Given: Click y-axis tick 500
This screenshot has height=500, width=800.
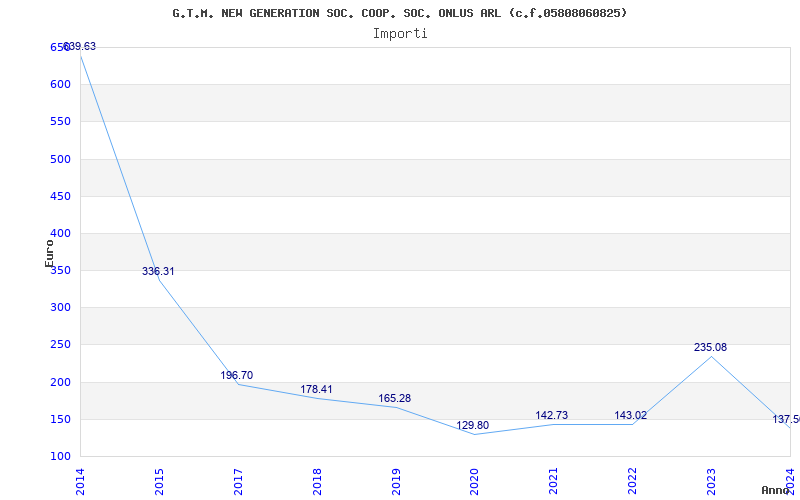Looking at the screenshot, I should click(60, 159).
